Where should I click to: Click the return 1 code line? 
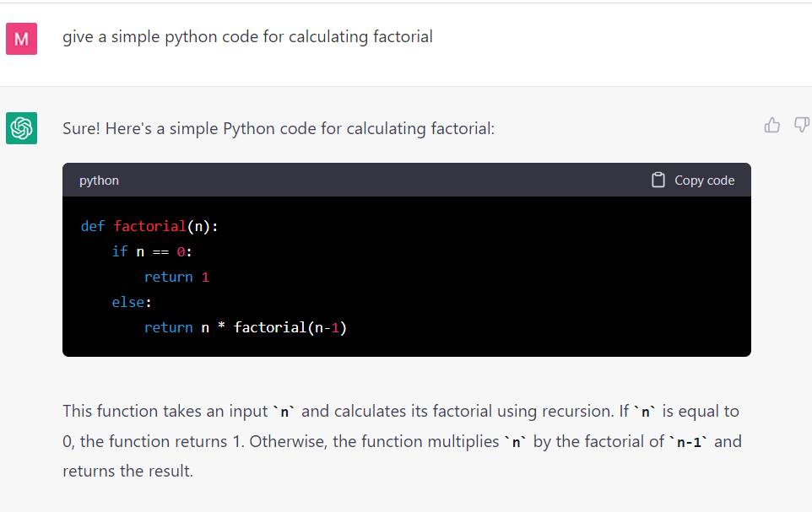pyautogui.click(x=176, y=277)
